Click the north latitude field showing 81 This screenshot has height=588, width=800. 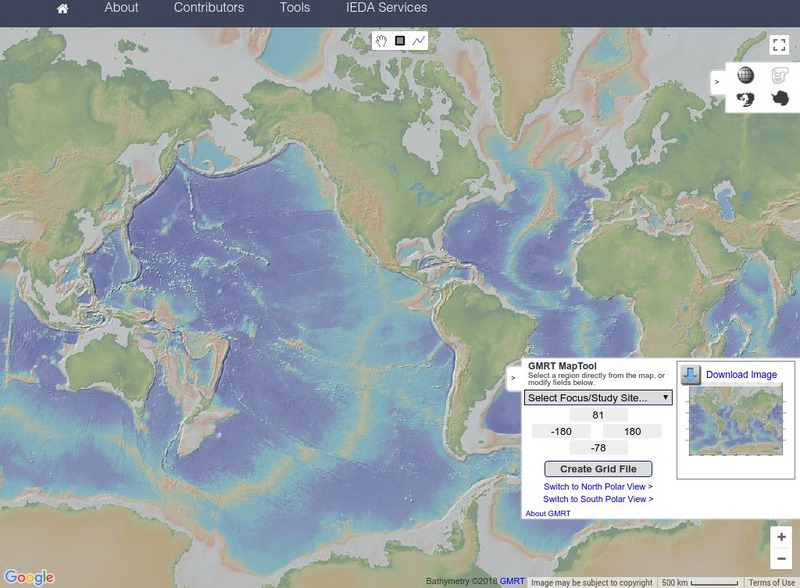coord(598,415)
